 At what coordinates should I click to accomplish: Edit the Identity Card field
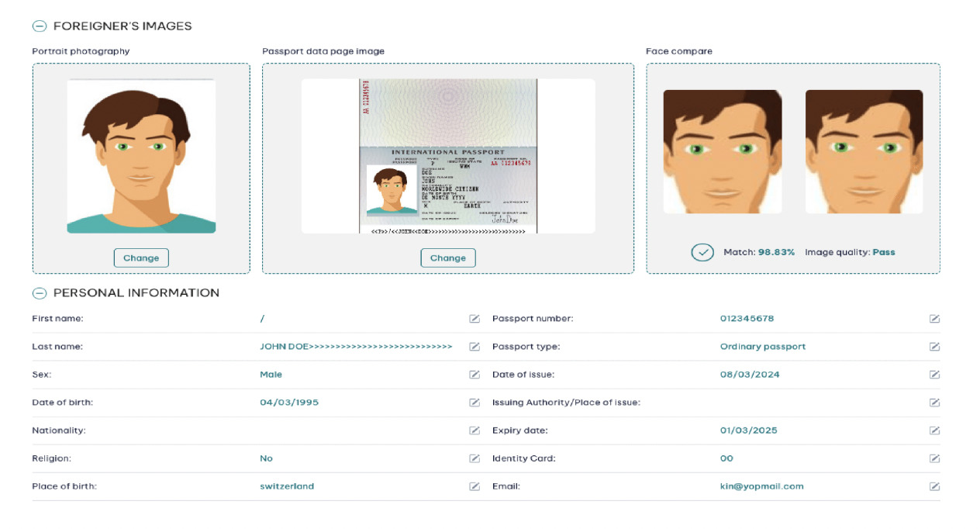(934, 458)
